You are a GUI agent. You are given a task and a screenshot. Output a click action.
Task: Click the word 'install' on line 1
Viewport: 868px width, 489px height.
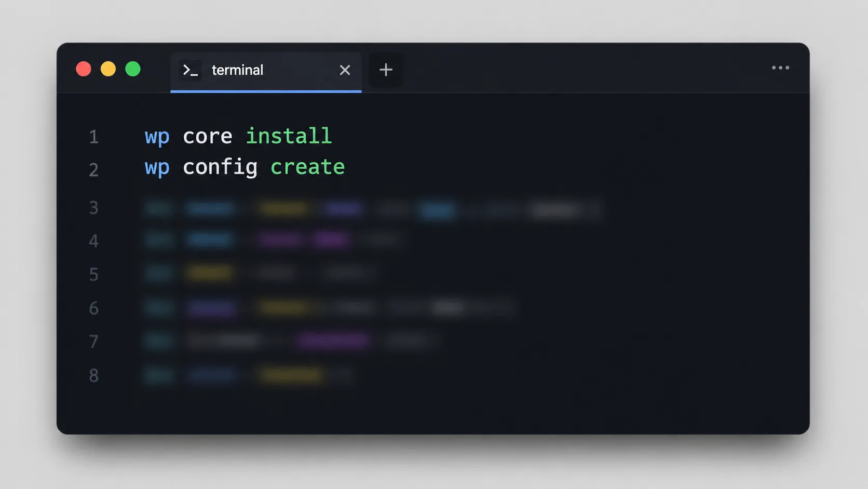point(289,136)
